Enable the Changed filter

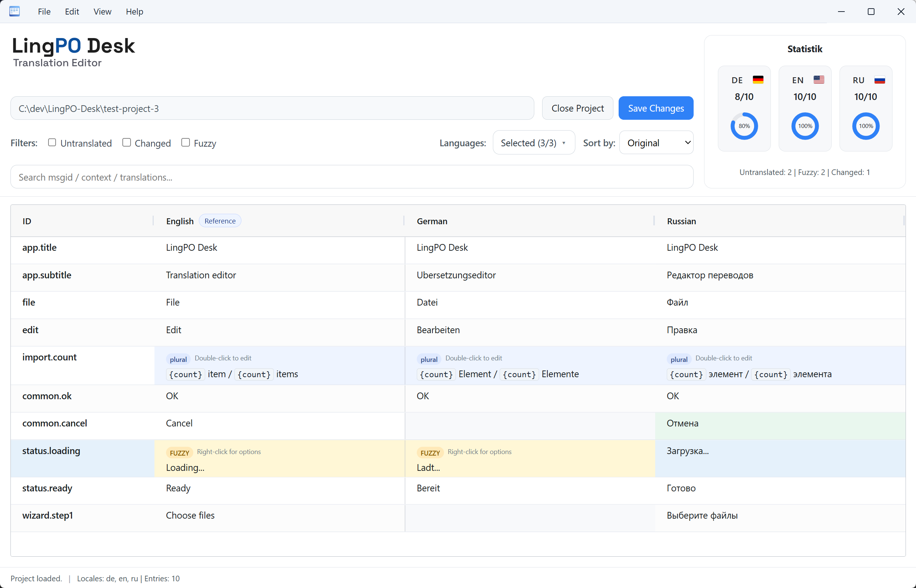click(126, 142)
